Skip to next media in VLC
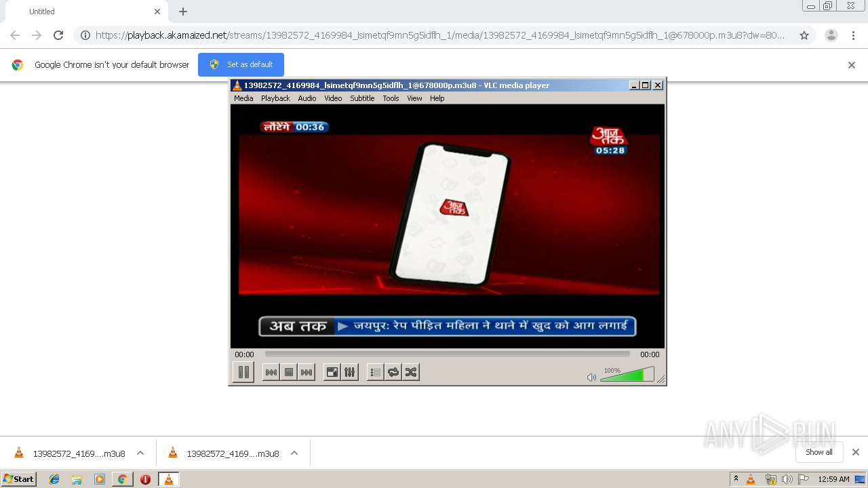This screenshot has height=488, width=868. click(x=307, y=372)
